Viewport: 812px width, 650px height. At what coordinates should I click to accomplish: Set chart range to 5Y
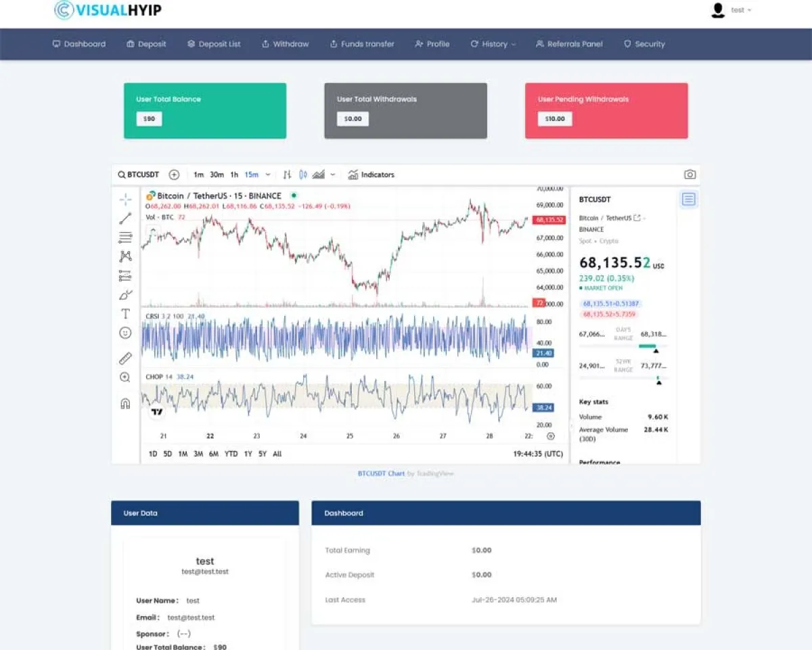pyautogui.click(x=263, y=454)
